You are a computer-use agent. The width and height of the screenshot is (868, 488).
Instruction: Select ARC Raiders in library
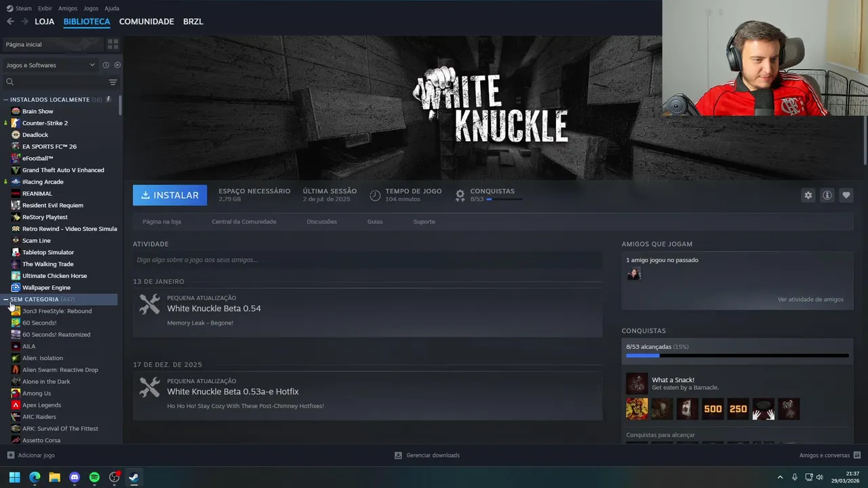[39, 417]
